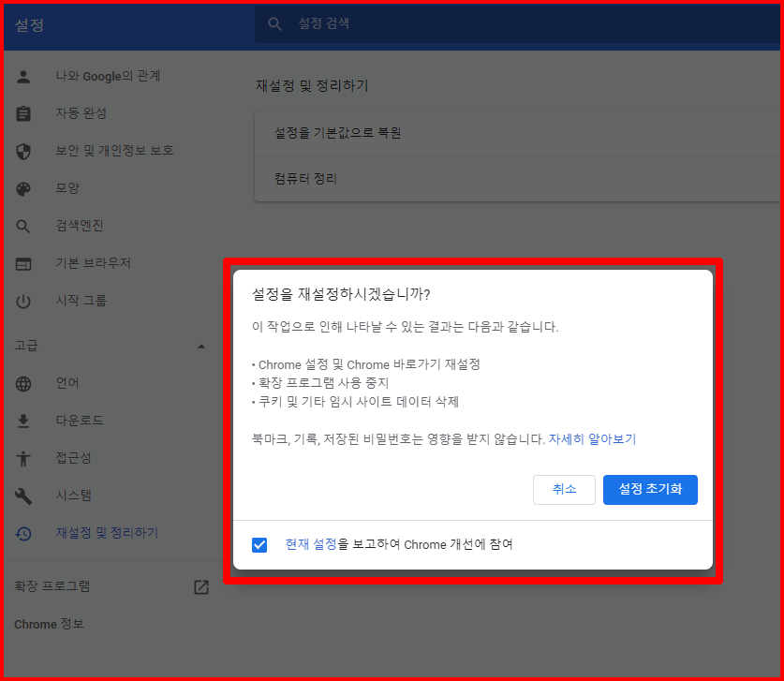The image size is (784, 681).
Task: Click the person icon beside 나와 Google의 관계
Action: (x=23, y=77)
